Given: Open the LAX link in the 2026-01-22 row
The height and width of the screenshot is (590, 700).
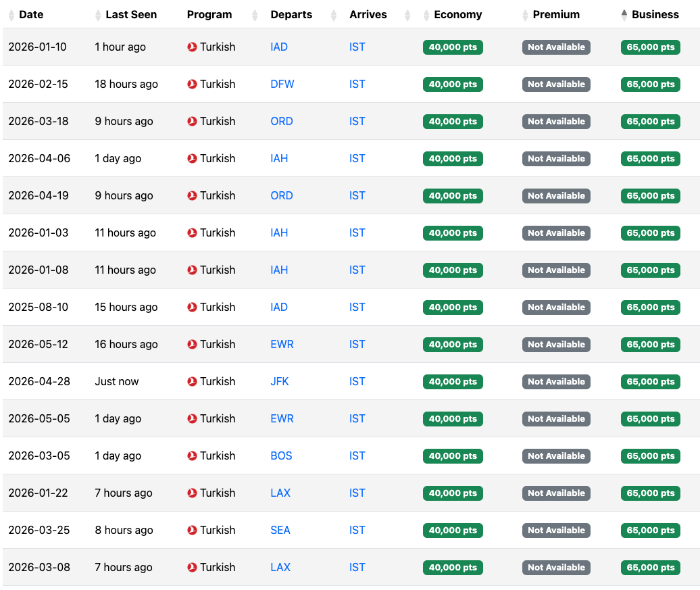Looking at the screenshot, I should (x=280, y=493).
